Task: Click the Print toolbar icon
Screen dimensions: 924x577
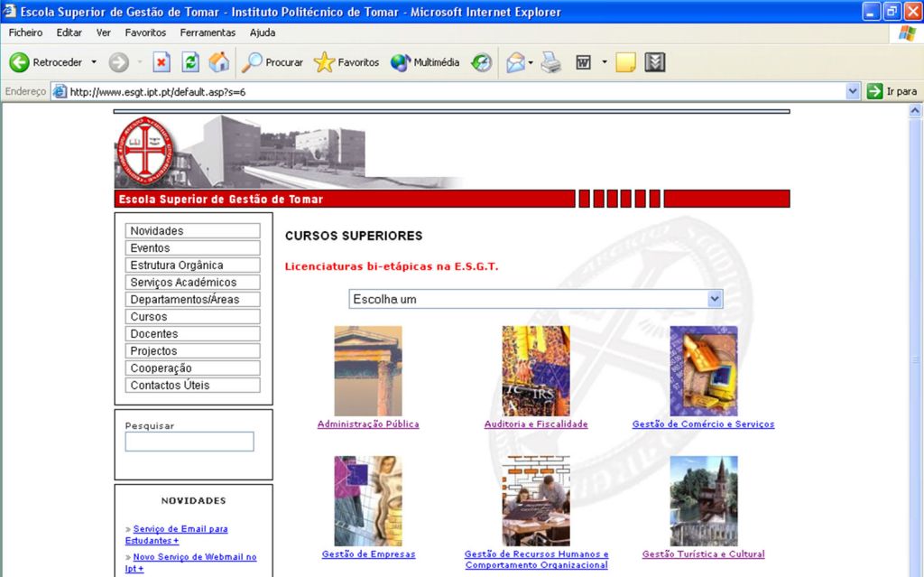Action: click(x=551, y=62)
